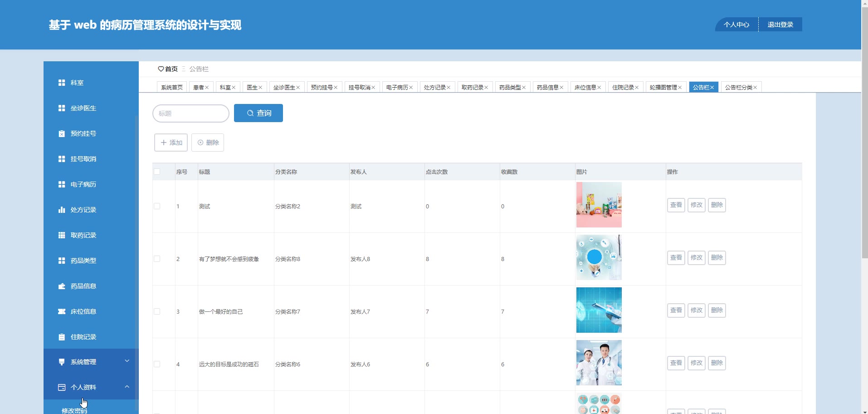Close the 电子病历 tab with its x

[x=411, y=88]
